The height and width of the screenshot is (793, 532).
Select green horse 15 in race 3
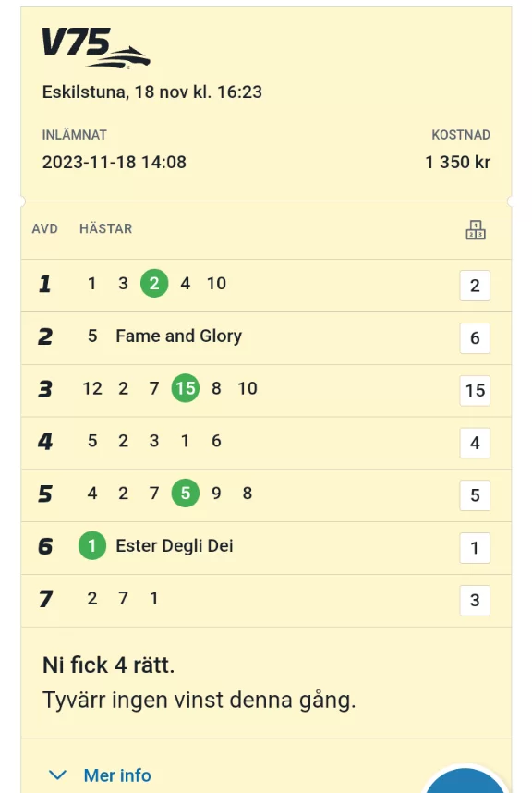(x=186, y=388)
